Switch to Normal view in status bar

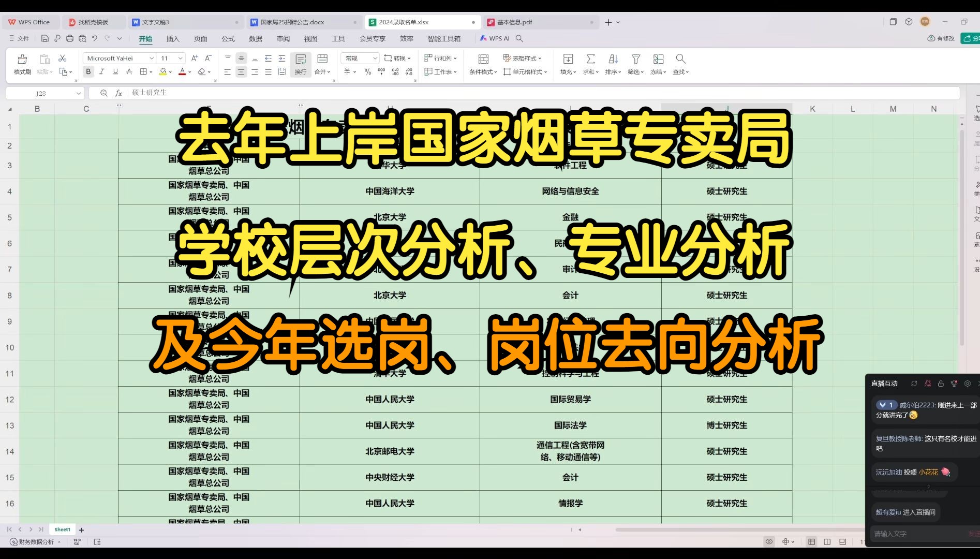click(x=811, y=541)
